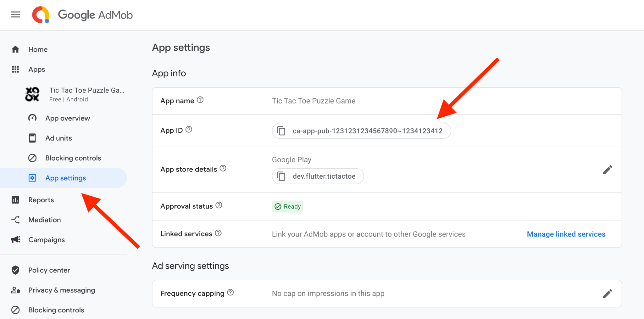This screenshot has height=319, width=644.
Task: Click the Policy center shield icon
Action: [x=15, y=270]
